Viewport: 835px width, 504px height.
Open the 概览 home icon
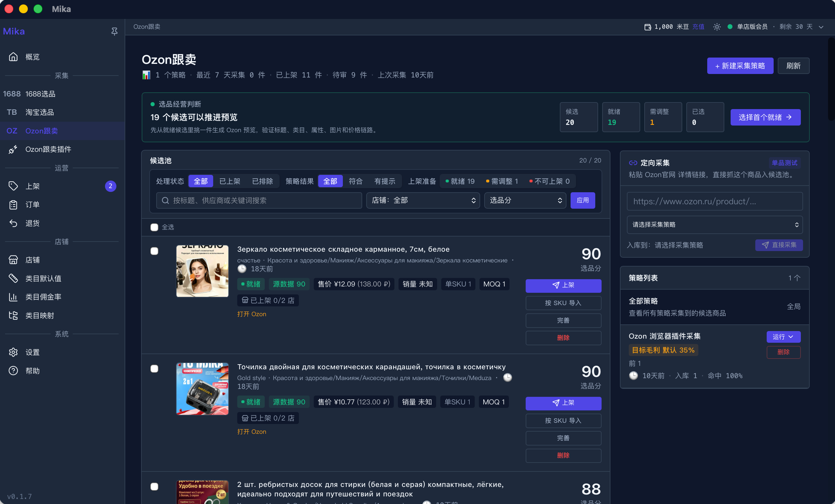13,57
